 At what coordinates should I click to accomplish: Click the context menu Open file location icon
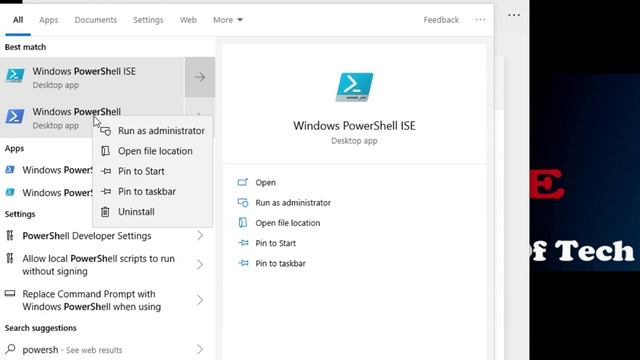[x=105, y=151]
